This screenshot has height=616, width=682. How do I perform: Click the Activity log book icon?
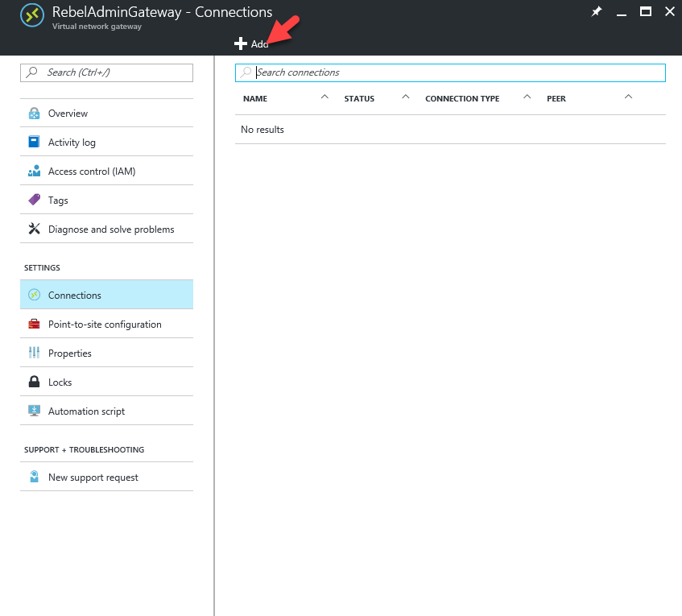(x=34, y=142)
